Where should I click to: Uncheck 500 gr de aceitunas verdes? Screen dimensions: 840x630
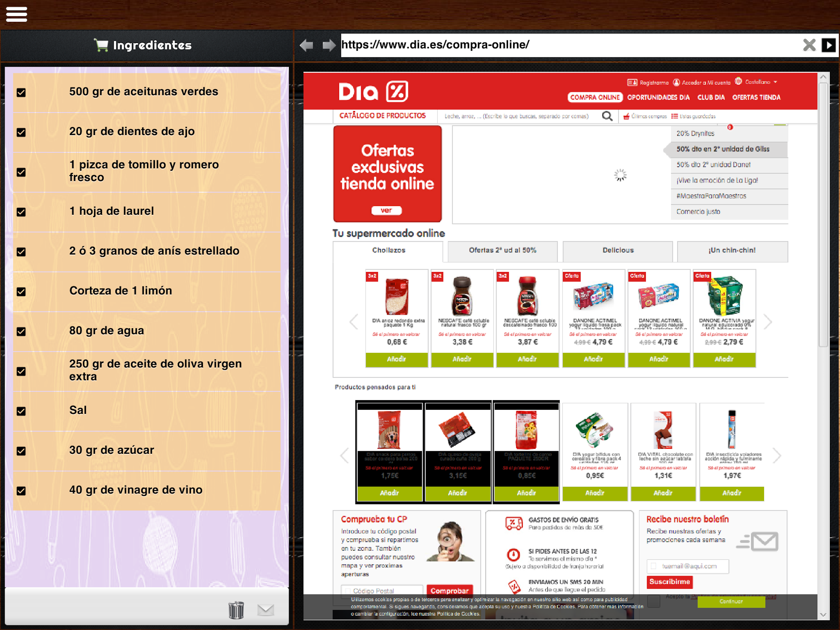click(x=21, y=92)
